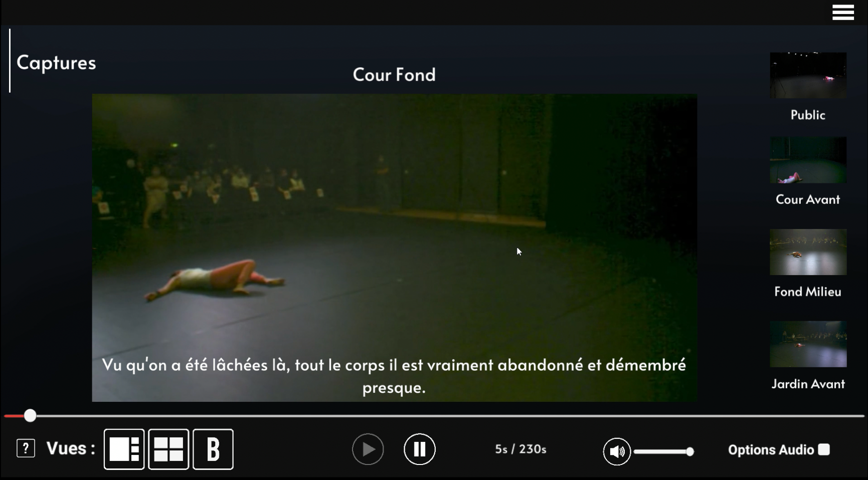The image size is (868, 480).
Task: Click the help question mark icon
Action: pos(26,448)
